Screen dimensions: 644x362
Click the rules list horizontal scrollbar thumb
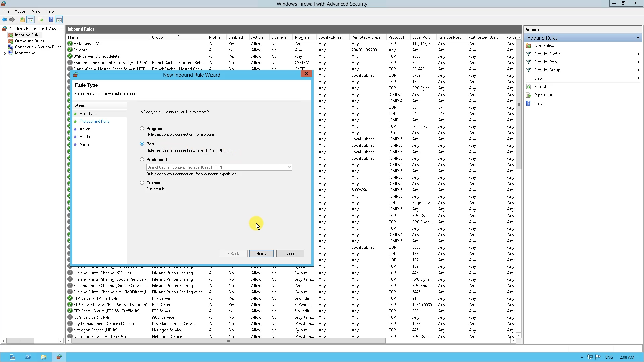[229, 341]
